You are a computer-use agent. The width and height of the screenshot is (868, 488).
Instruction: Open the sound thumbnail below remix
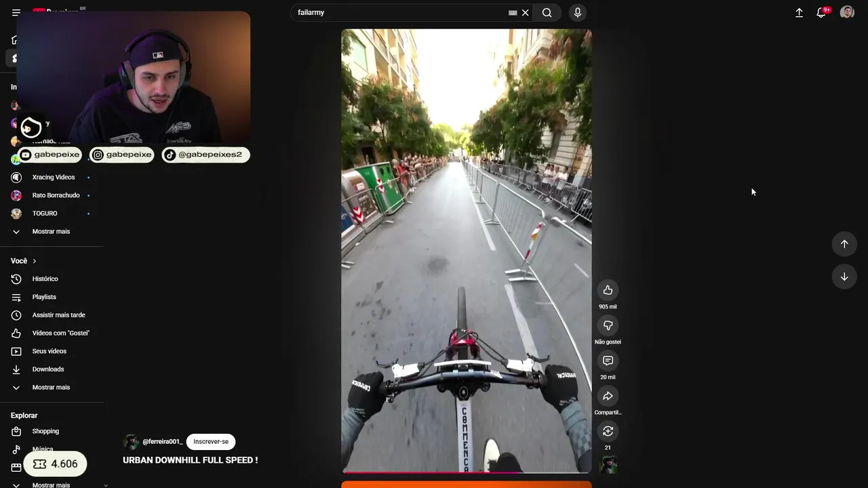click(608, 464)
